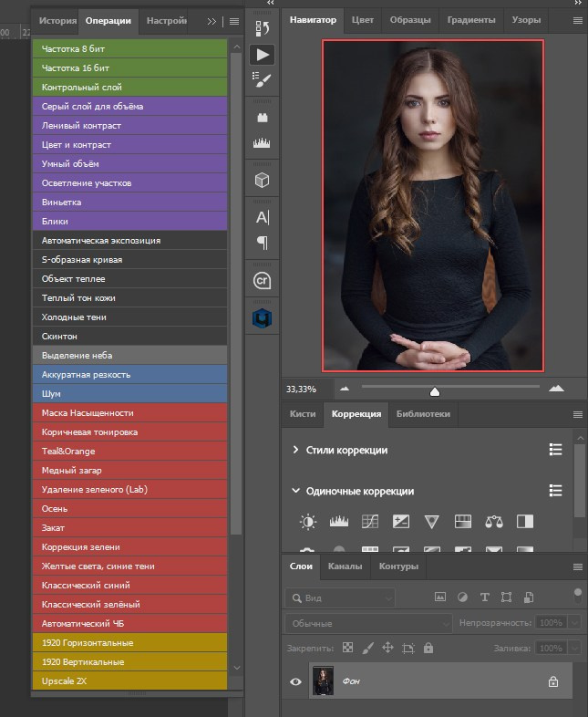Switch to the Библиотеки tab

tap(423, 414)
